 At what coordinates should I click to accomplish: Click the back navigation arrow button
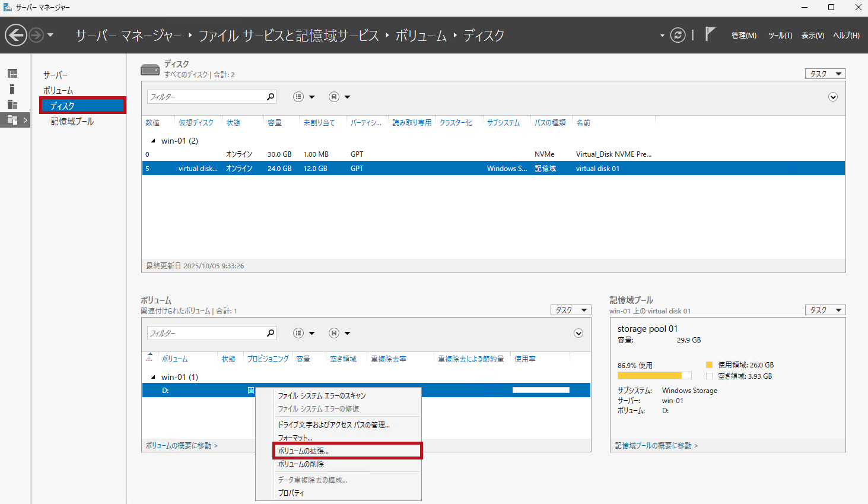pyautogui.click(x=16, y=35)
